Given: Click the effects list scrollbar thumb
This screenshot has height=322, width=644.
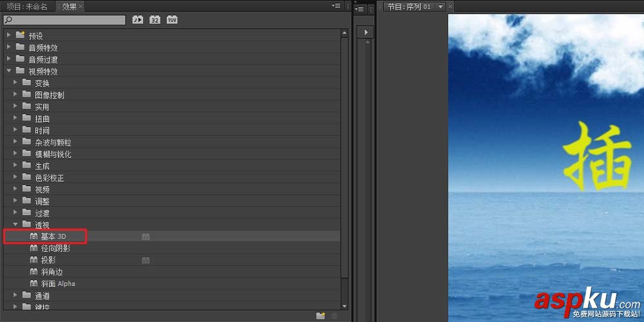Looking at the screenshot, I should pyautogui.click(x=345, y=157).
